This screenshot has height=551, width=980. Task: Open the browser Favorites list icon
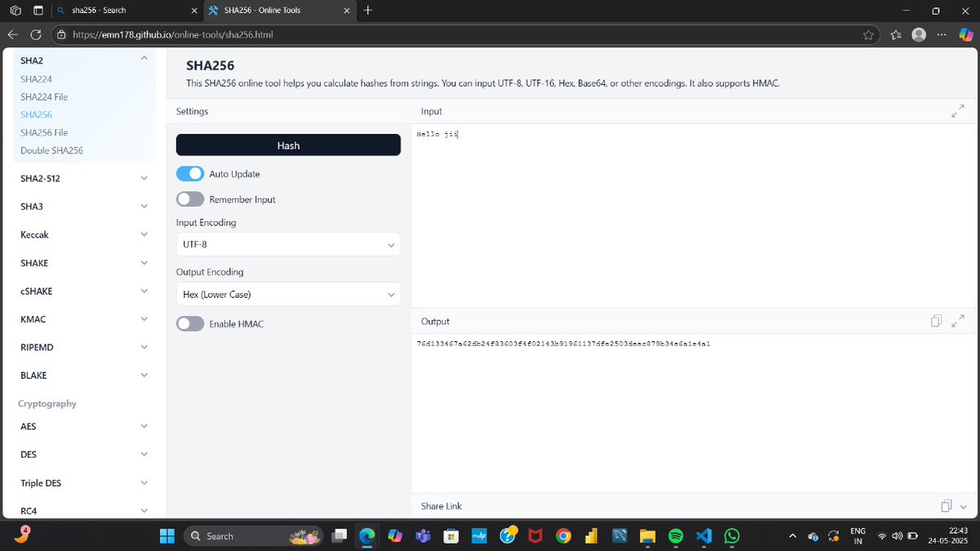(896, 35)
